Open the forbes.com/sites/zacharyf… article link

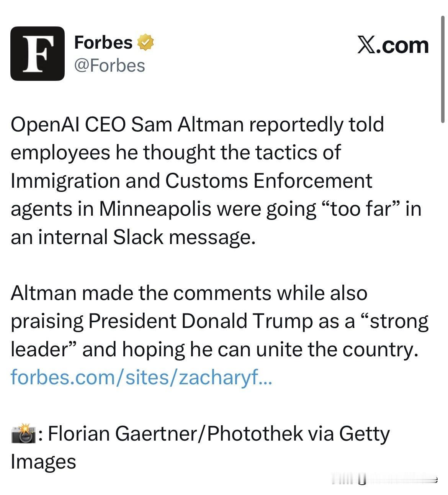click(x=141, y=377)
